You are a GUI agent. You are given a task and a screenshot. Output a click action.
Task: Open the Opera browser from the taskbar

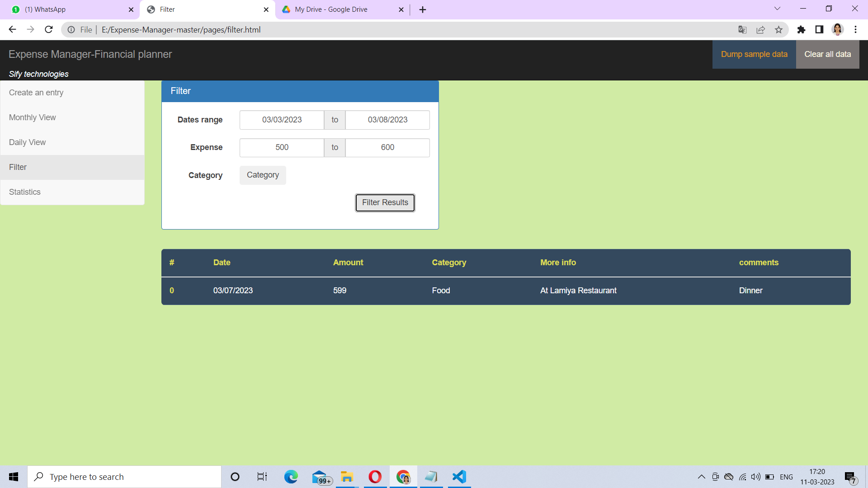click(x=375, y=476)
